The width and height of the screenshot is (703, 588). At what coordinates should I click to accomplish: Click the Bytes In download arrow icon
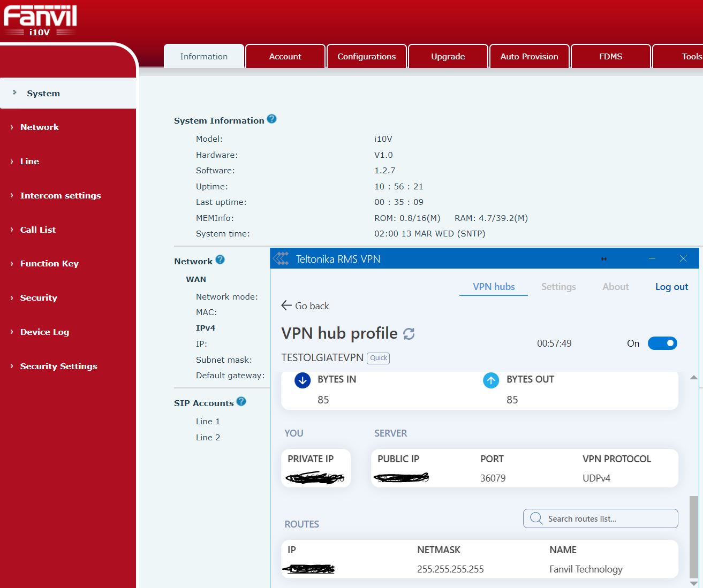click(303, 380)
